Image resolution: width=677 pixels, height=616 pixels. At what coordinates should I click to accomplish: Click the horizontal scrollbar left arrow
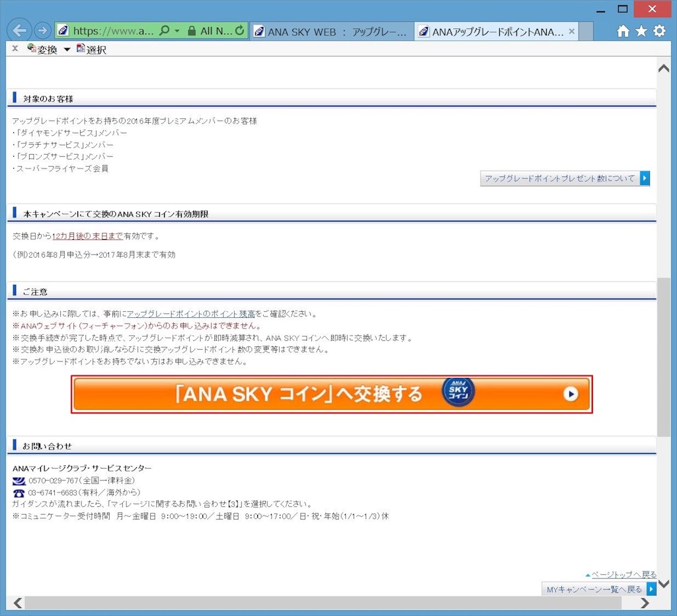point(18,603)
